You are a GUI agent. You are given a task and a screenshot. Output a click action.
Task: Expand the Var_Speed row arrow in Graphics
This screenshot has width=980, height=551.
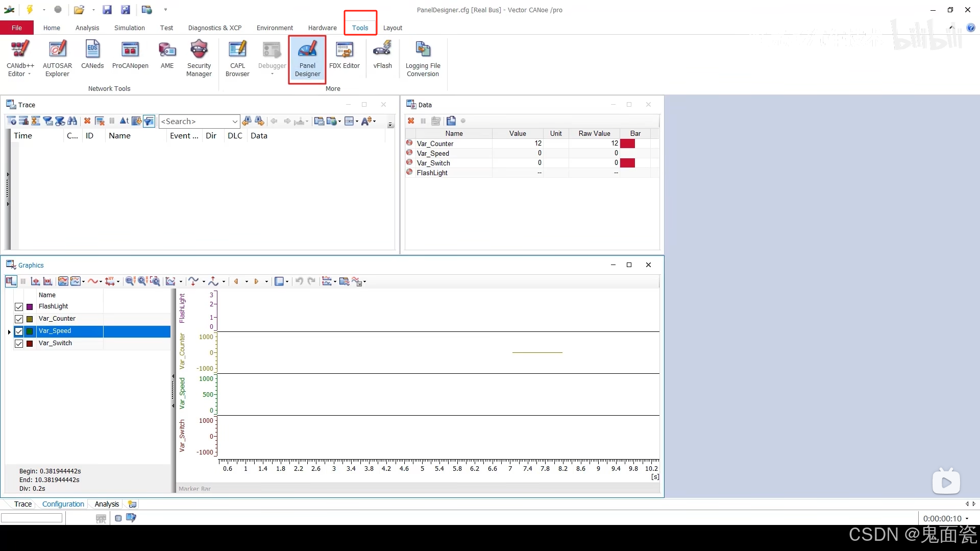click(x=9, y=332)
